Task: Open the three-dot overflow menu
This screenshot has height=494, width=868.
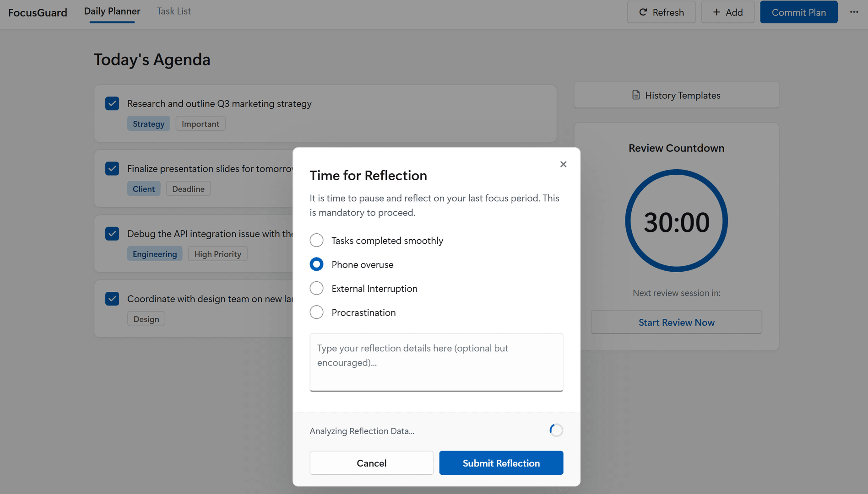Action: [854, 12]
